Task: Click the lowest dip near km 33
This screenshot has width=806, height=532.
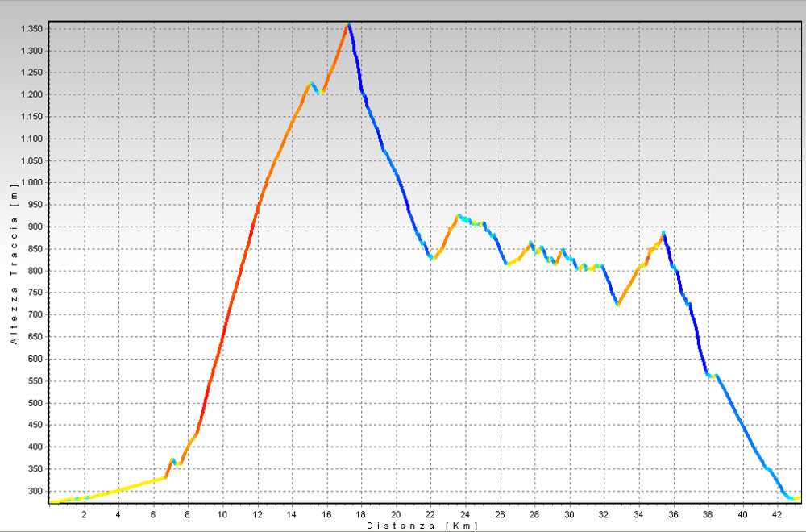Action: [617, 305]
